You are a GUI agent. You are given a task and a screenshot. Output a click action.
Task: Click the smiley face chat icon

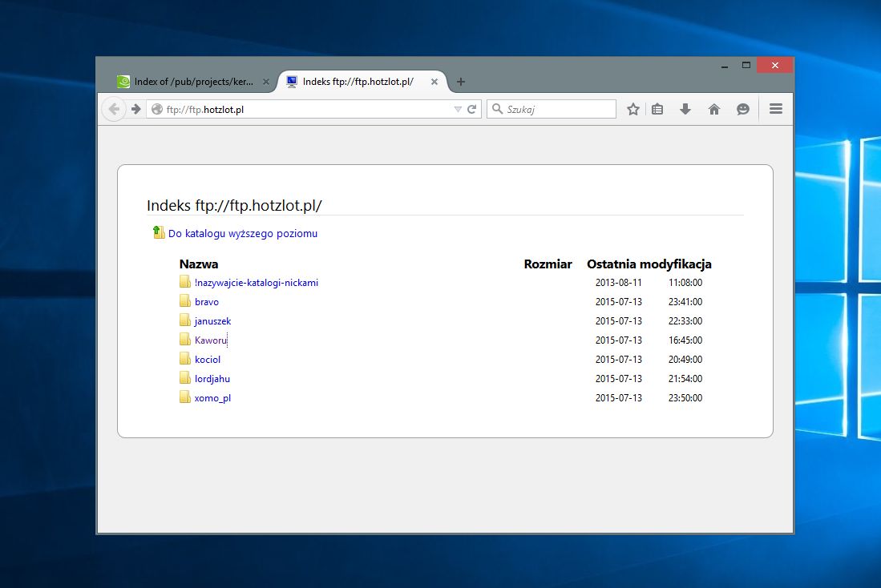click(x=743, y=110)
